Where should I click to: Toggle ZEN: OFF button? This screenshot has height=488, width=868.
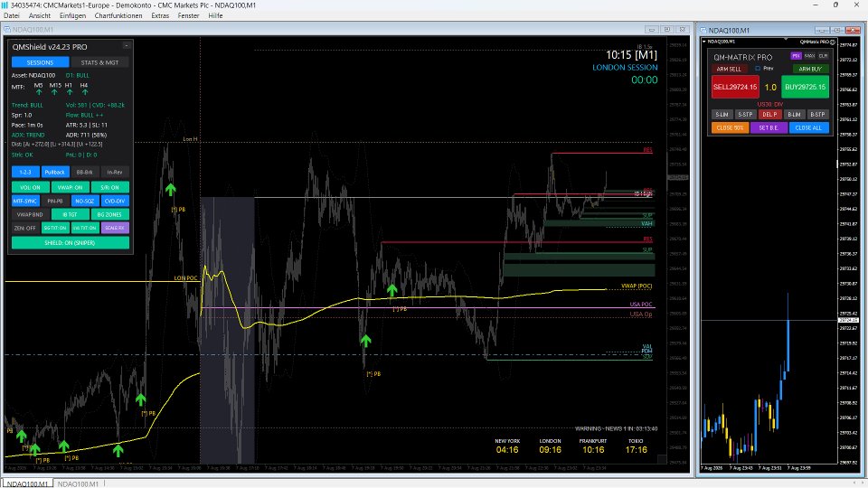pyautogui.click(x=25, y=228)
